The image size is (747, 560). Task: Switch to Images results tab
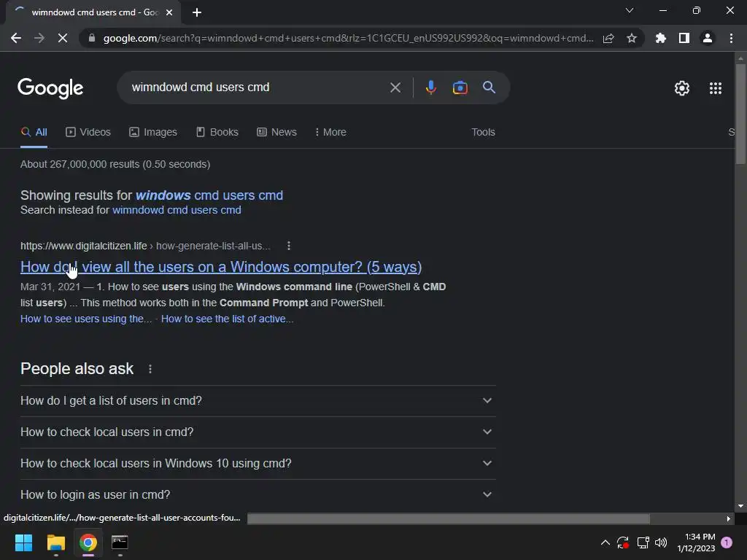[x=153, y=133]
